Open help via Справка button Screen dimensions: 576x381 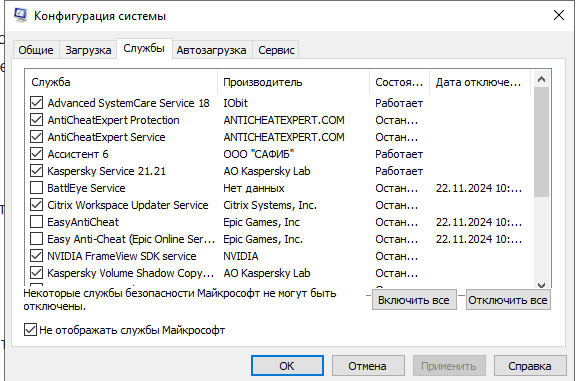(530, 366)
